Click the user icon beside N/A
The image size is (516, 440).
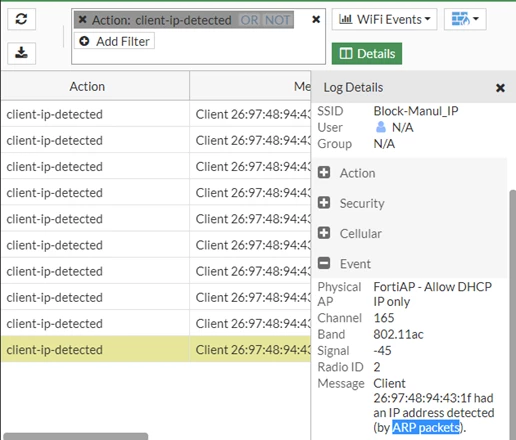[381, 127]
